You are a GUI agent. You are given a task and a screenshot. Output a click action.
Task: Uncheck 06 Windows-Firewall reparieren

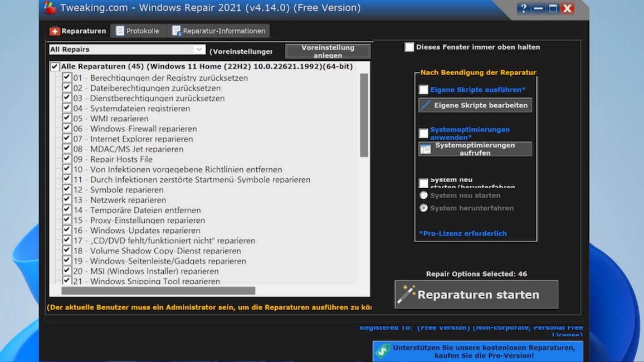tap(67, 128)
